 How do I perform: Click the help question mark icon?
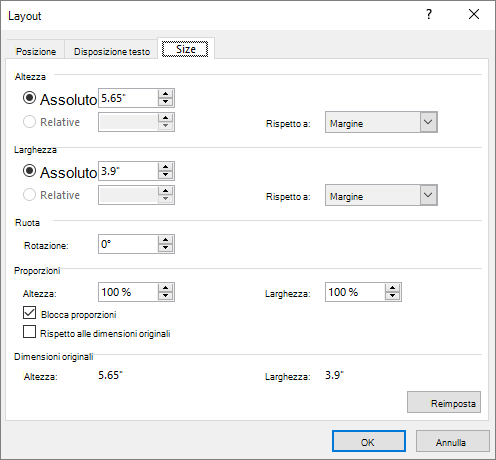coord(429,14)
